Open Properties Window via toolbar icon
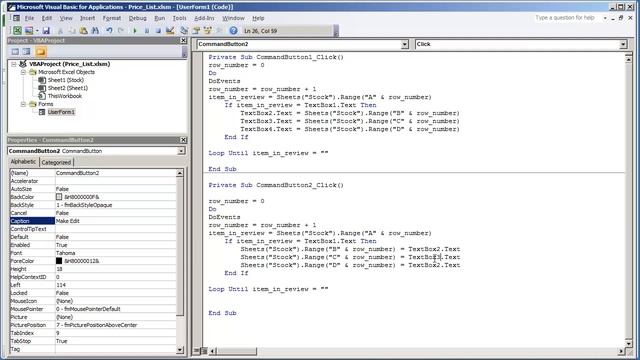Screen dimensions: 640x360 coord(196,31)
